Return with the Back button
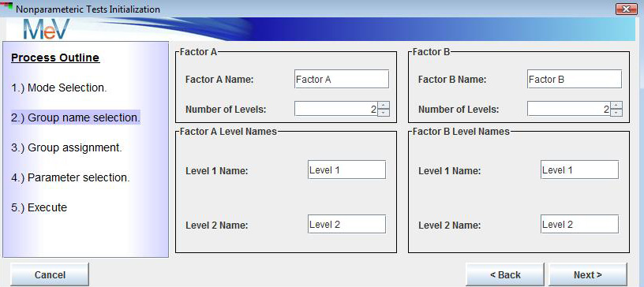This screenshot has height=287, width=644. coord(505,274)
